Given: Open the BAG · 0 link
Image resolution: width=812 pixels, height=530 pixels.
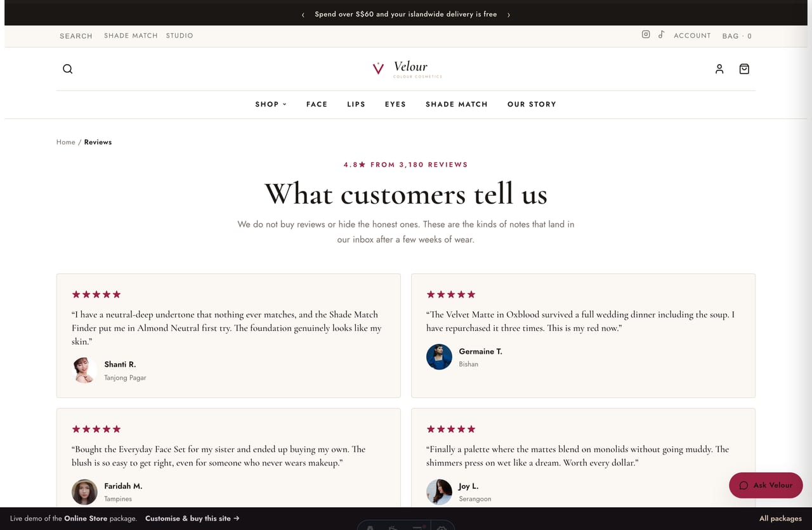Looking at the screenshot, I should [x=737, y=36].
